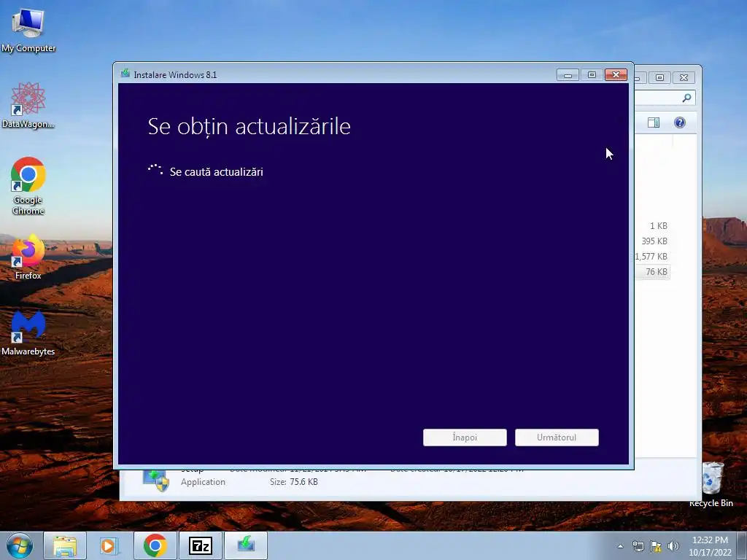The width and height of the screenshot is (747, 560).
Task: Click the Înapoi button in setup
Action: [x=465, y=437]
